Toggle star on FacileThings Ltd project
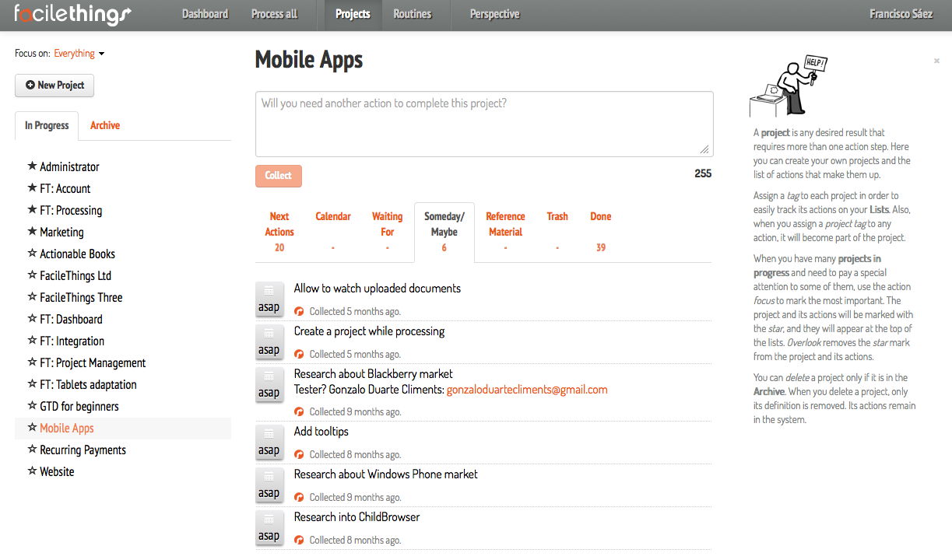The image size is (952, 560). (x=32, y=275)
